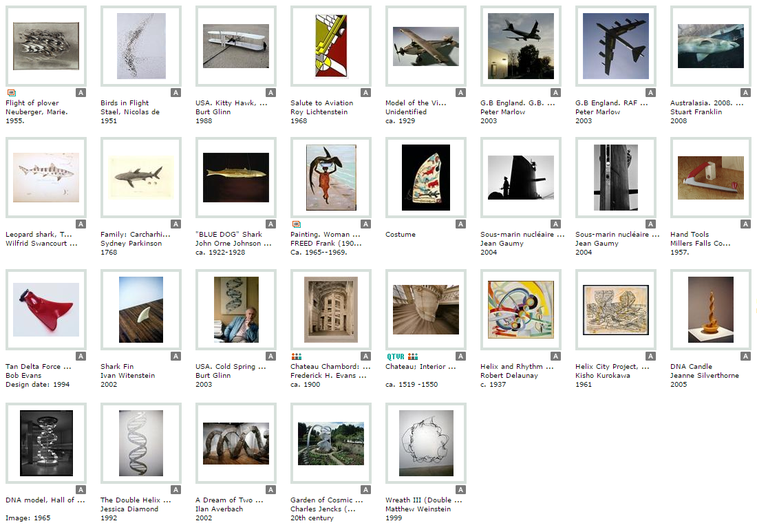
Task: Click the Hand Tools title text
Action: click(690, 234)
